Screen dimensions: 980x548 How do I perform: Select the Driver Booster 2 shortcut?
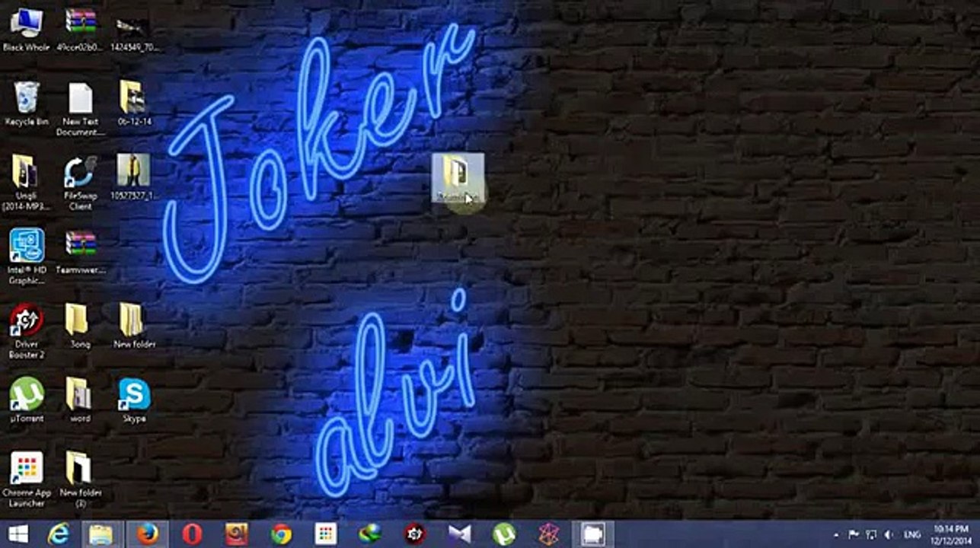click(x=26, y=331)
